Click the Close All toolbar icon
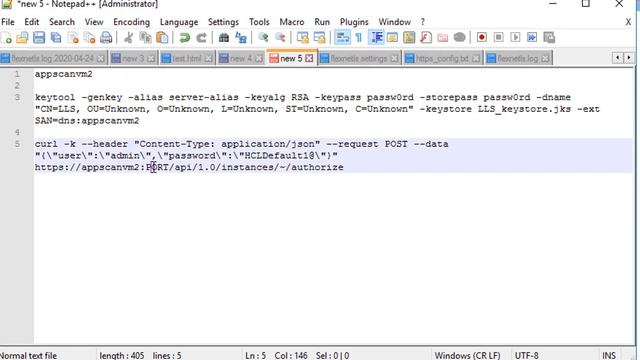Viewport: 640px width, 360px height. (x=89, y=38)
